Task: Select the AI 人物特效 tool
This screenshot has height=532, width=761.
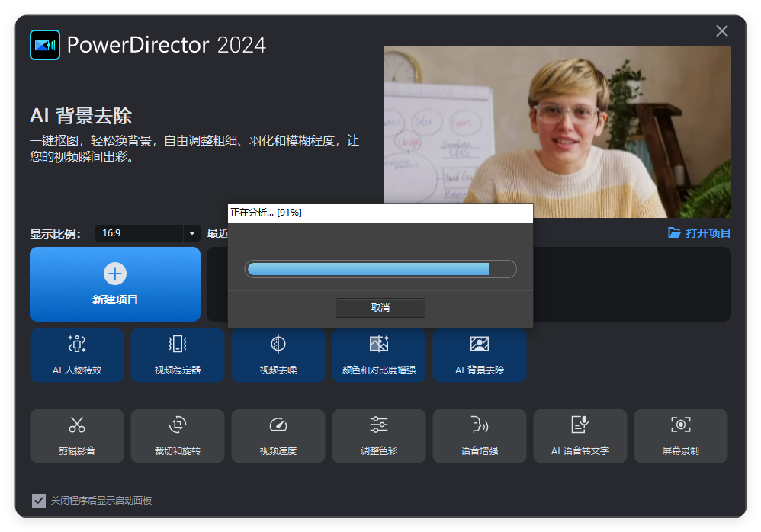Action: point(76,355)
